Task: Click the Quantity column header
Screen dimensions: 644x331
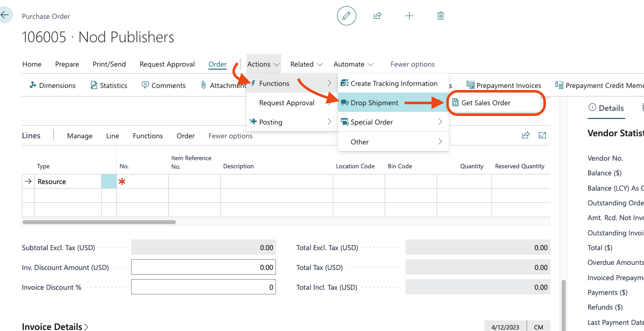Action: coord(472,166)
